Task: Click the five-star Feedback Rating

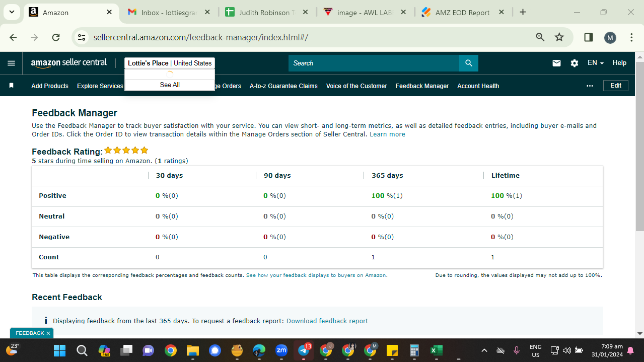Action: [126, 151]
